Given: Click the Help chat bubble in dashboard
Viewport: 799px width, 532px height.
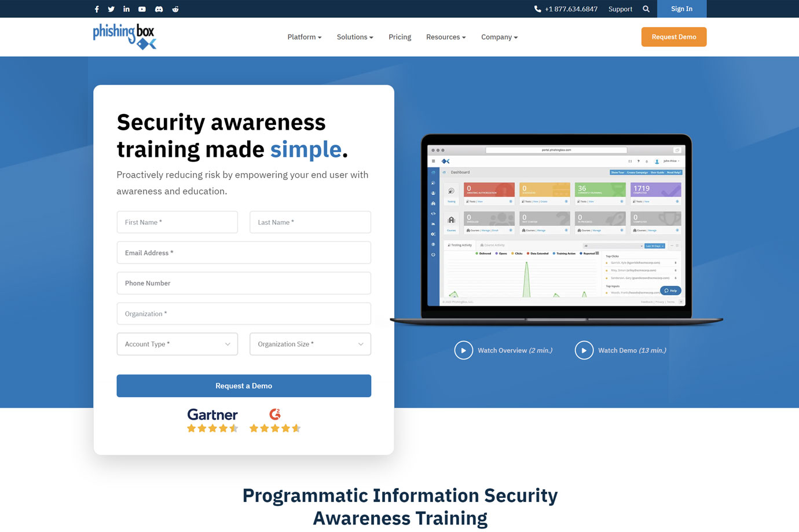Looking at the screenshot, I should [x=670, y=291].
